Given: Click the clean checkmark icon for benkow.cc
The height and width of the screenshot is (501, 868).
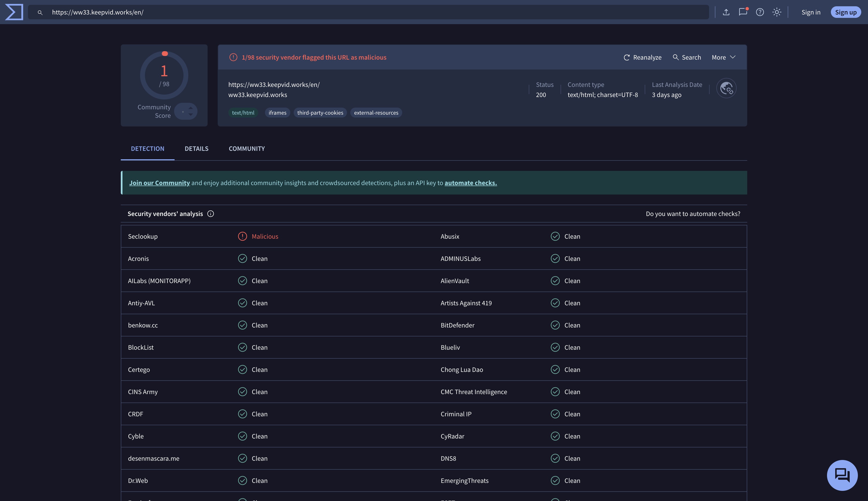Looking at the screenshot, I should 242,325.
